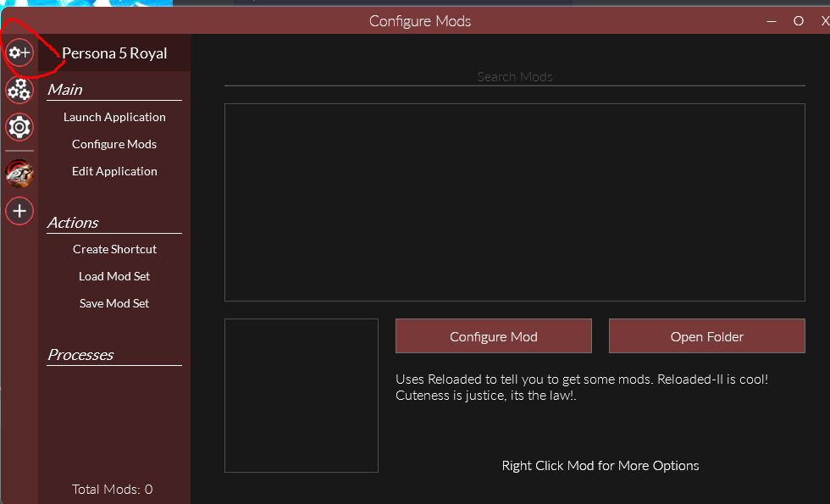Viewport: 830px width, 504px height.
Task: Close the window with the X button
Action: pos(824,20)
